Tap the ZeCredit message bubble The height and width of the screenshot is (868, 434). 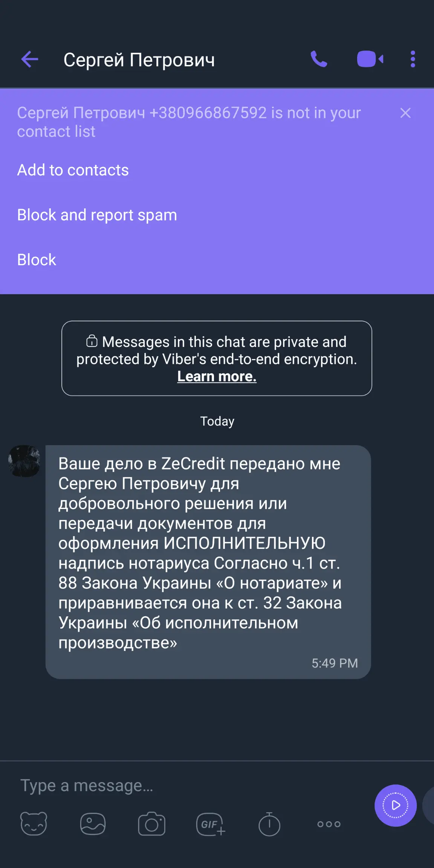pyautogui.click(x=208, y=561)
